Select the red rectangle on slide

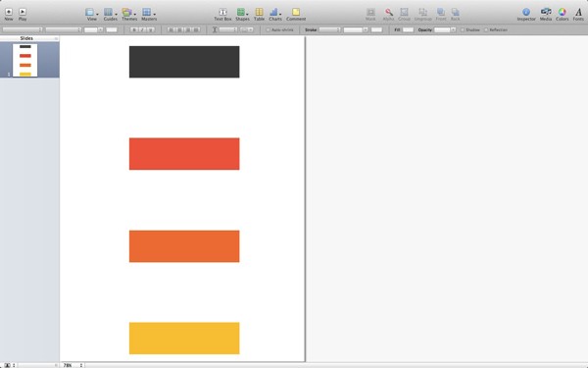(x=184, y=154)
